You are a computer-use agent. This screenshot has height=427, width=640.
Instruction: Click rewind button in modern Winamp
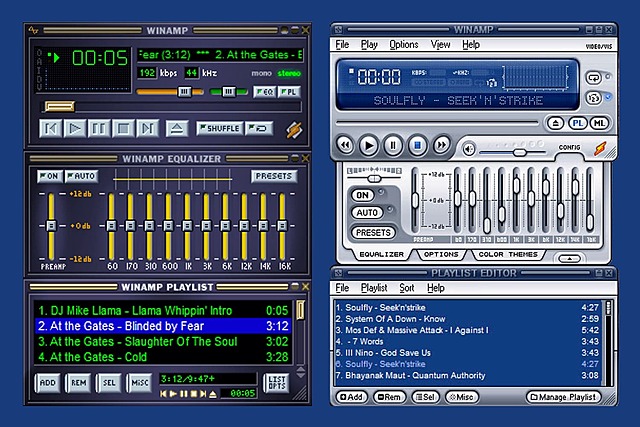[x=345, y=145]
